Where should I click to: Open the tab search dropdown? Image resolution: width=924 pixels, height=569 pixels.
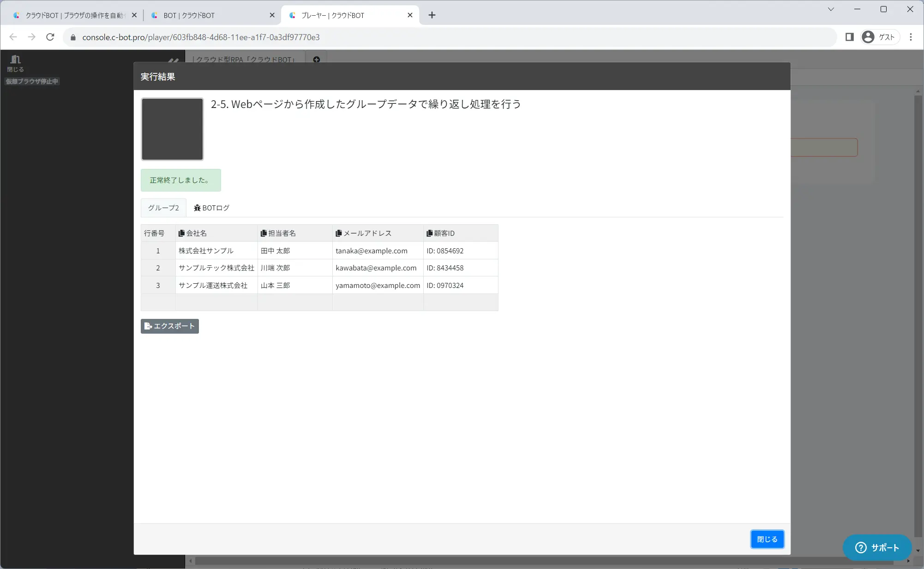(831, 9)
